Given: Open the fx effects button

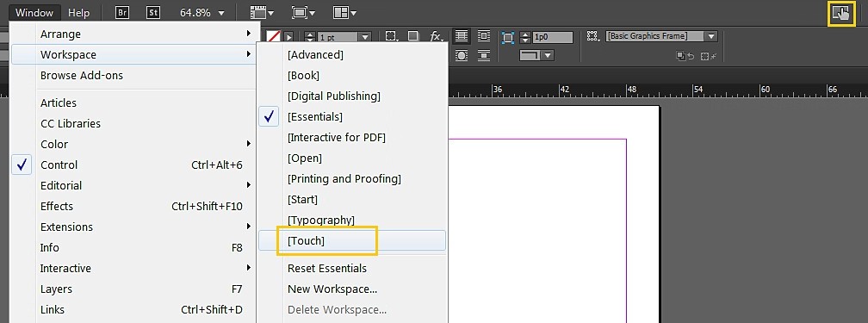Looking at the screenshot, I should point(437,36).
